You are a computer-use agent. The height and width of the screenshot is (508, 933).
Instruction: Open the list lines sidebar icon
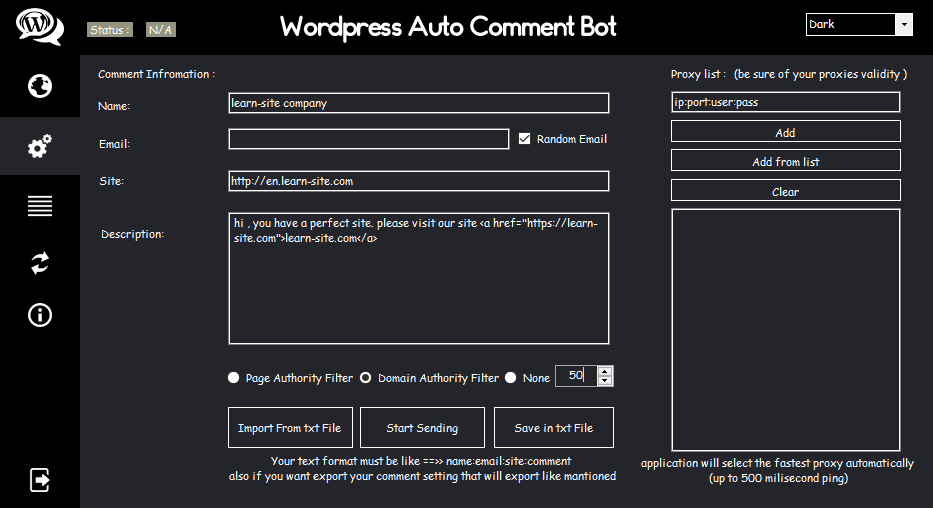click(40, 206)
